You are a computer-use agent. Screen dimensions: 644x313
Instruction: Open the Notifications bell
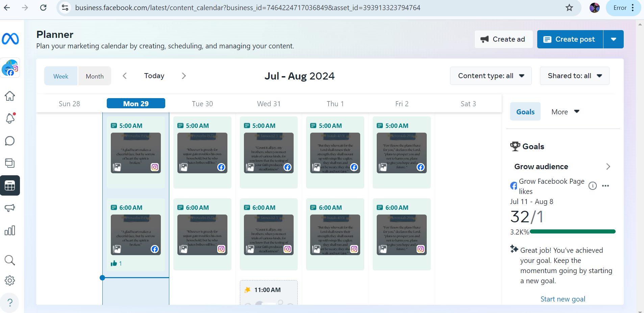10,118
